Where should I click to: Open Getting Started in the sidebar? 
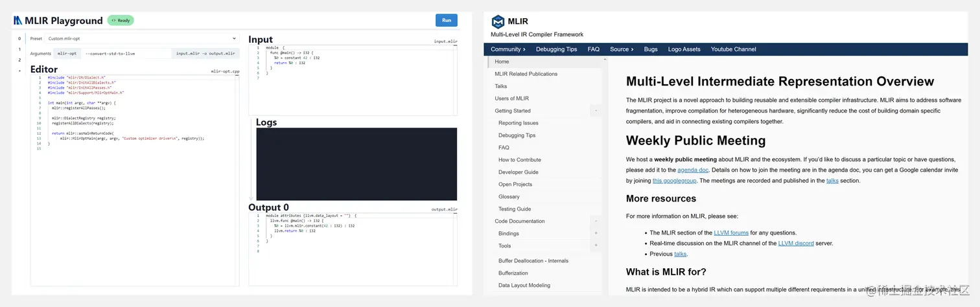coord(513,111)
